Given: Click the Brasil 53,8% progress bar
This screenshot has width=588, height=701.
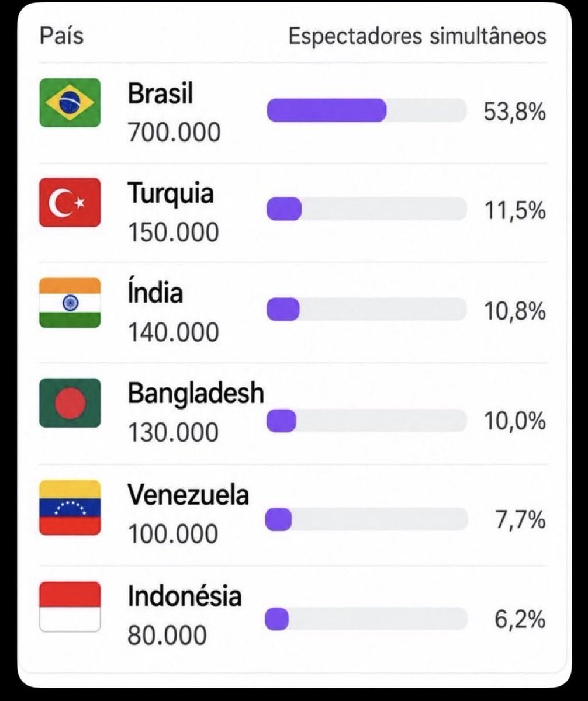Looking at the screenshot, I should point(366,110).
